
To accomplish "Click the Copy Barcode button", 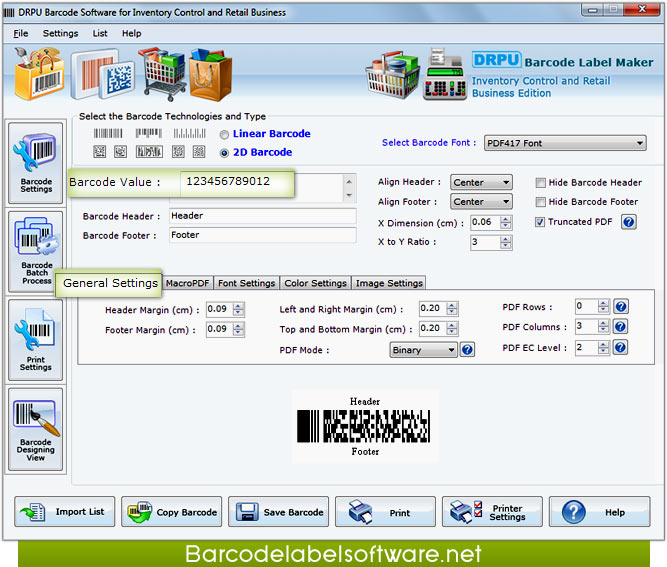I will click(x=171, y=512).
